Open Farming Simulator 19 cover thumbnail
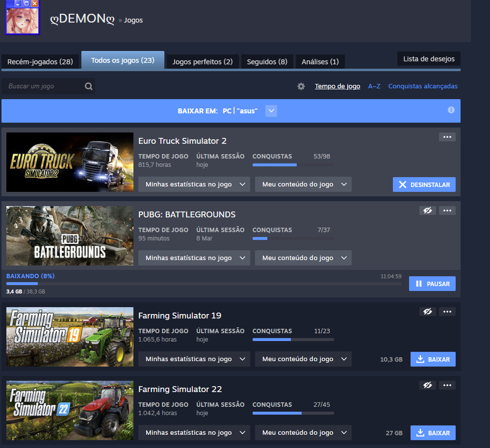The width and height of the screenshot is (490, 448). (x=70, y=337)
